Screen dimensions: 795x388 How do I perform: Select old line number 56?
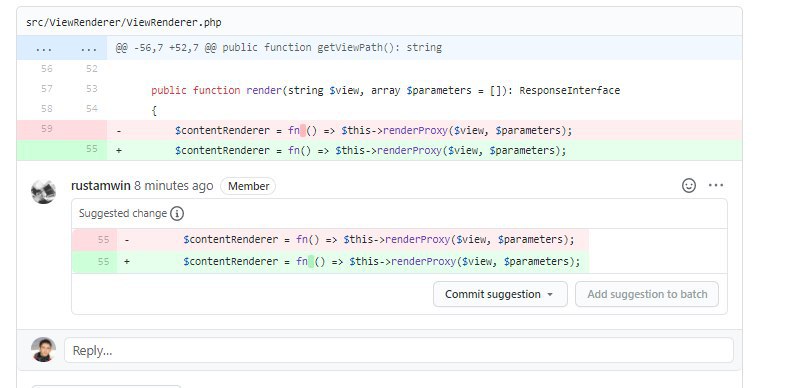47,68
